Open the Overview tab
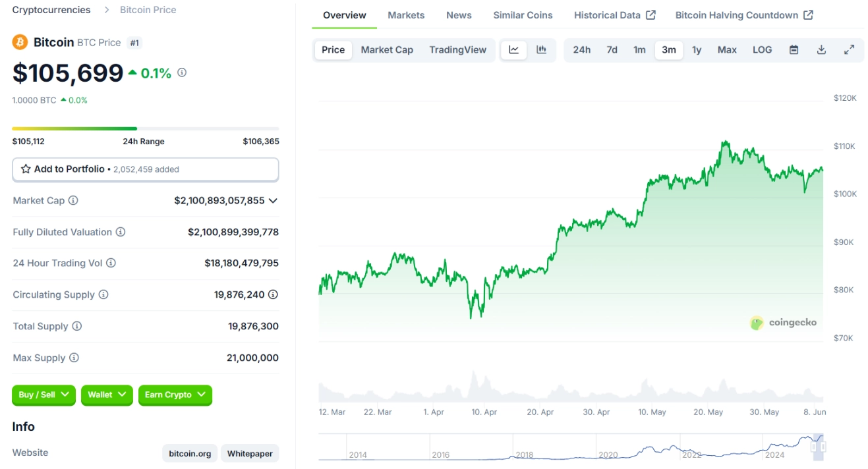This screenshot has width=868, height=469. click(345, 15)
